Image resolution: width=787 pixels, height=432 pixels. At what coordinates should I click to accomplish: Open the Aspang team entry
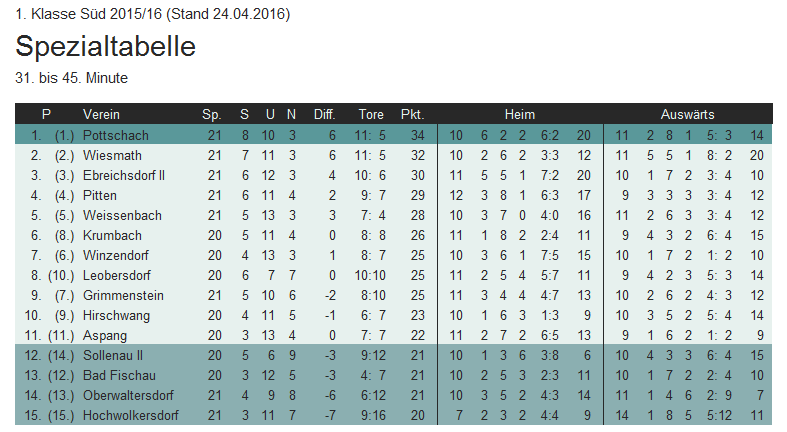click(x=104, y=335)
